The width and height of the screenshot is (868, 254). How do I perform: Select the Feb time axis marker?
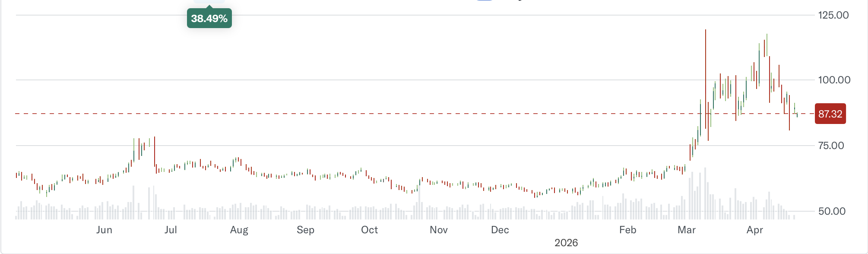[x=627, y=230]
